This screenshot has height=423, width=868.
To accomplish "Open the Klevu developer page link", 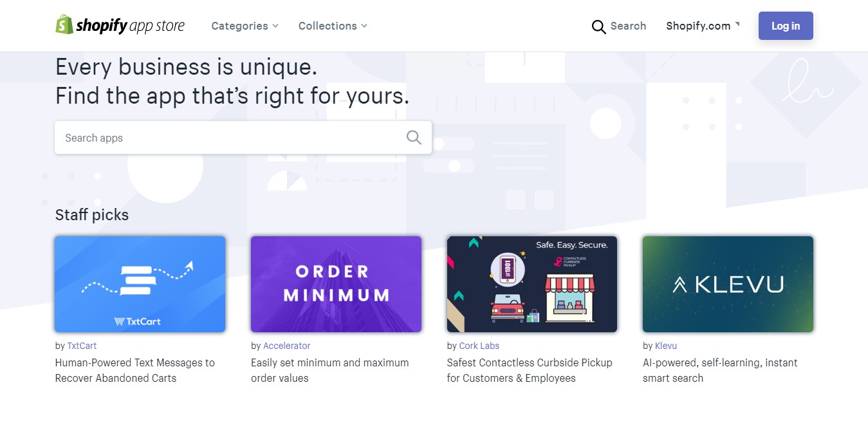I will (x=665, y=346).
